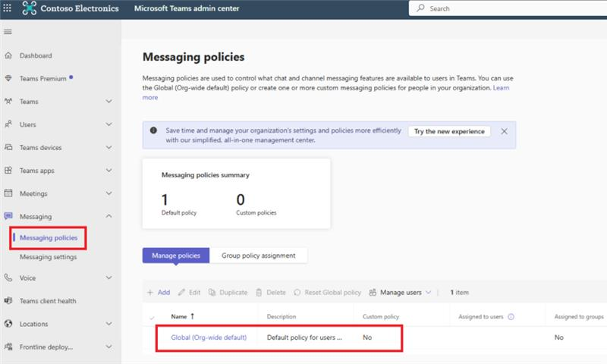Click the 'Default policy' summary label
The width and height of the screenshot is (607, 364).
pos(179,213)
